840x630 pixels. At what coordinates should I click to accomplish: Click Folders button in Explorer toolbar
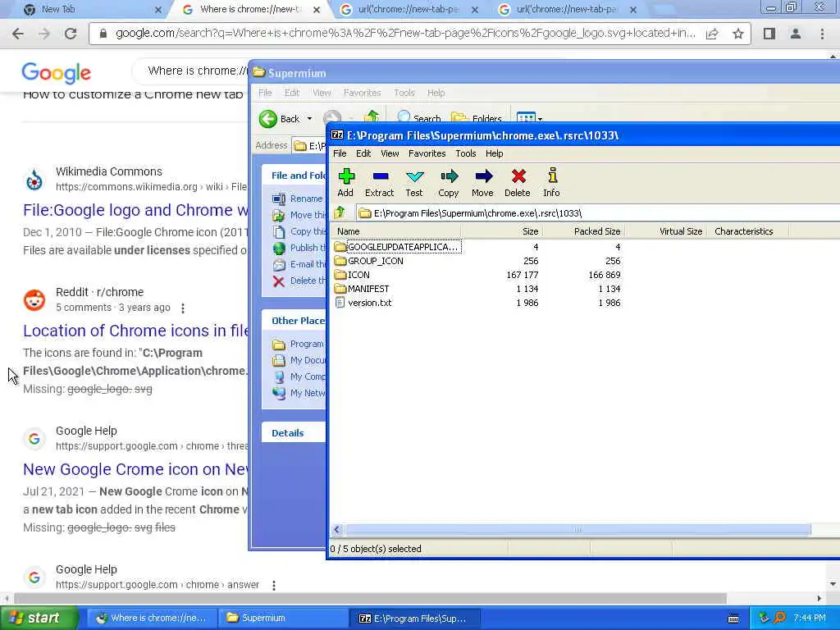click(477, 118)
